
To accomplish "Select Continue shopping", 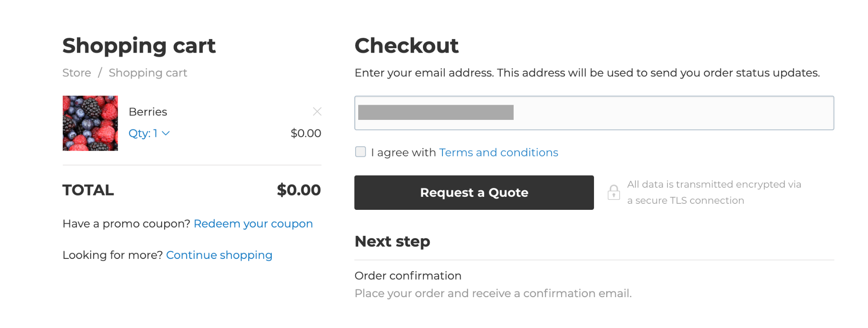I will point(219,255).
